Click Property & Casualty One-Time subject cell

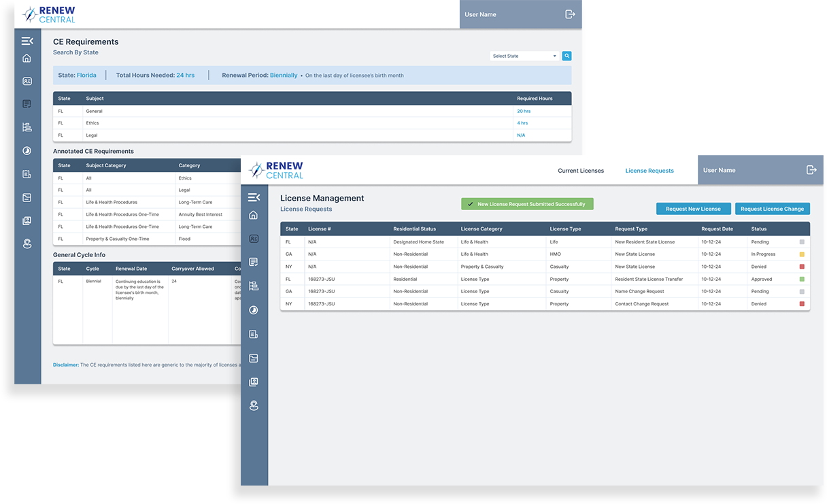tap(118, 239)
